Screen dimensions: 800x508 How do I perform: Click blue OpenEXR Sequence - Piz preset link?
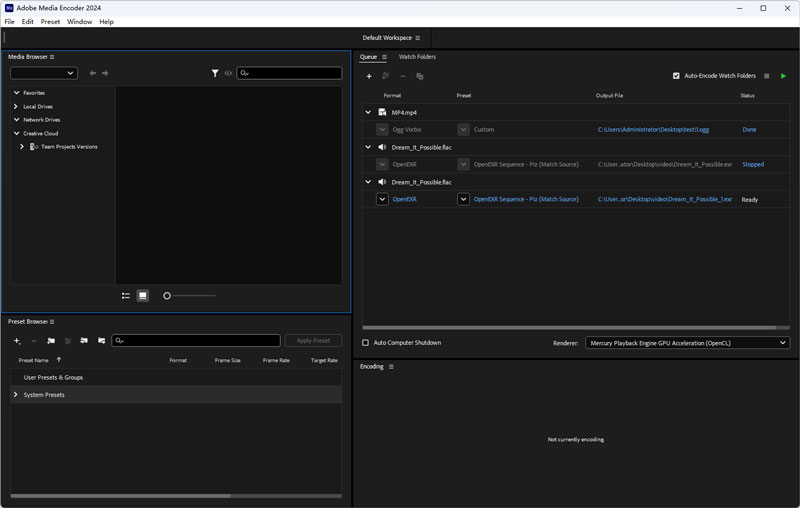point(526,199)
